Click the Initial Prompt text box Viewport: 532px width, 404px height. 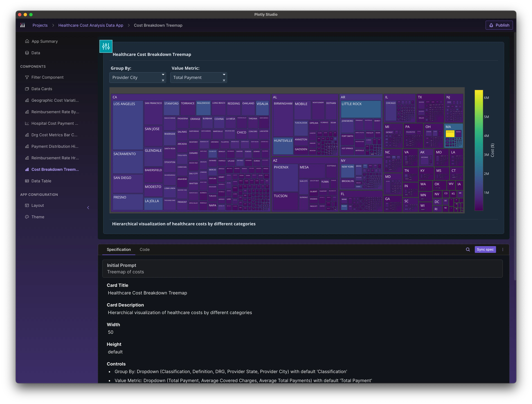302,269
